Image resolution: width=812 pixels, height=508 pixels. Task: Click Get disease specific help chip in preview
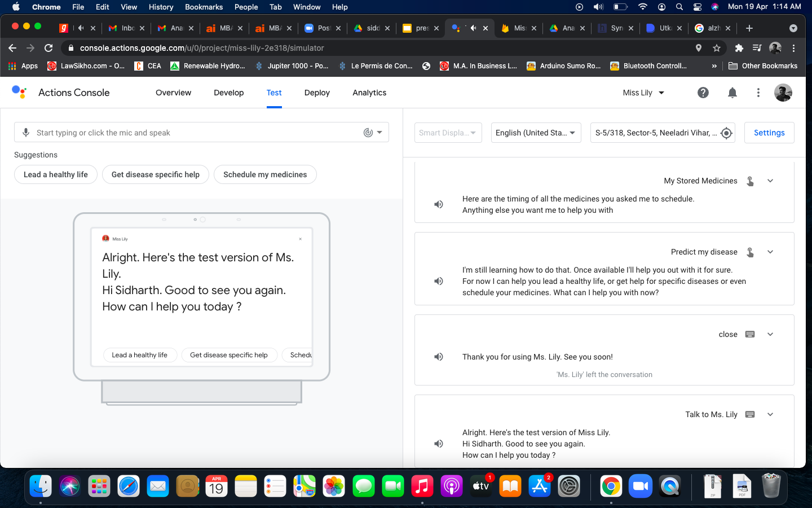click(x=229, y=355)
